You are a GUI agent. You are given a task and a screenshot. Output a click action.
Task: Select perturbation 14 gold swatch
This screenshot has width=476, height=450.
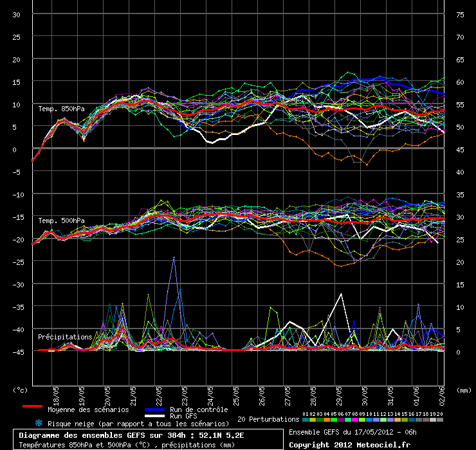tap(398, 420)
